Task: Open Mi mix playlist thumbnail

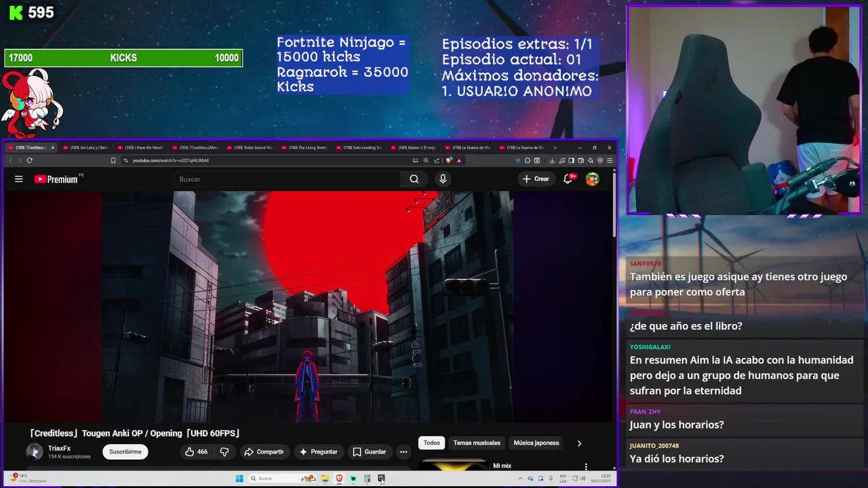Action: [x=454, y=464]
